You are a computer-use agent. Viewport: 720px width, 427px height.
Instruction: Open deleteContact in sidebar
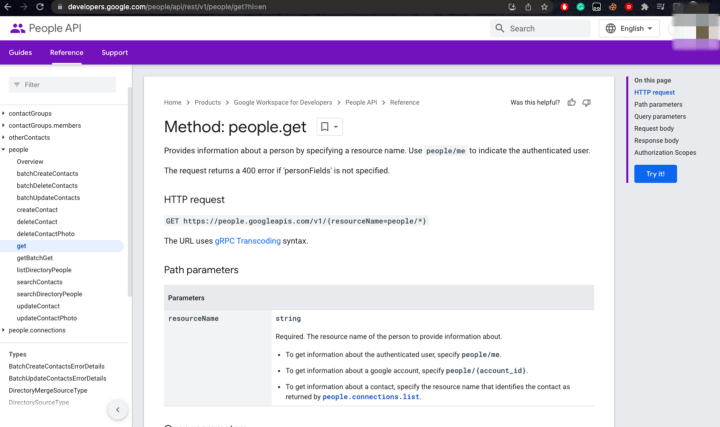[37, 221]
